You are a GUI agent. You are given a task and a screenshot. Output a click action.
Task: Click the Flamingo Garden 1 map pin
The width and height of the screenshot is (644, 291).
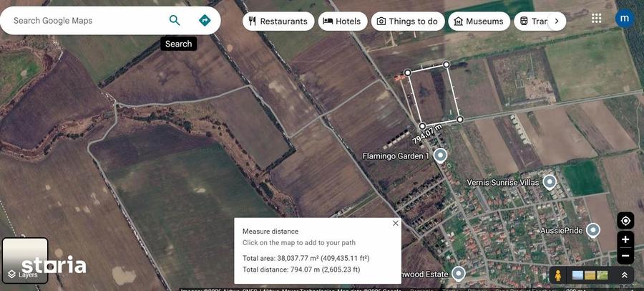coord(440,156)
